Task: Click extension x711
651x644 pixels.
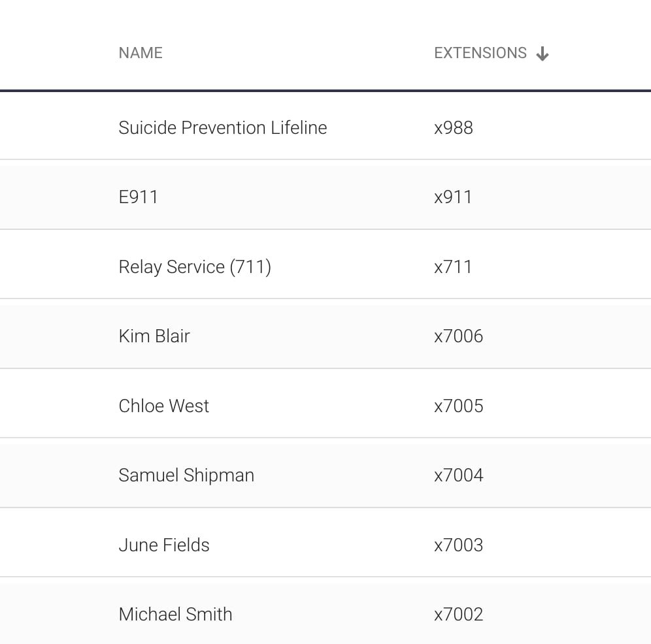Action: coord(453,267)
